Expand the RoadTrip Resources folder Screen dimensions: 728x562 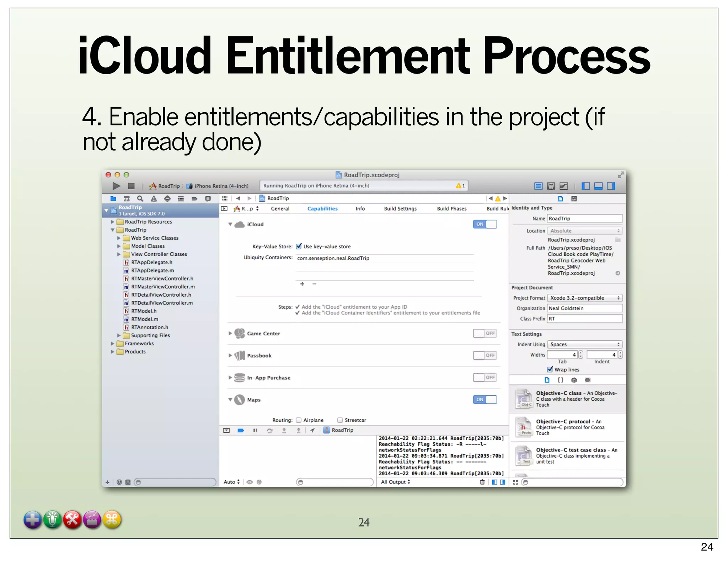point(113,222)
